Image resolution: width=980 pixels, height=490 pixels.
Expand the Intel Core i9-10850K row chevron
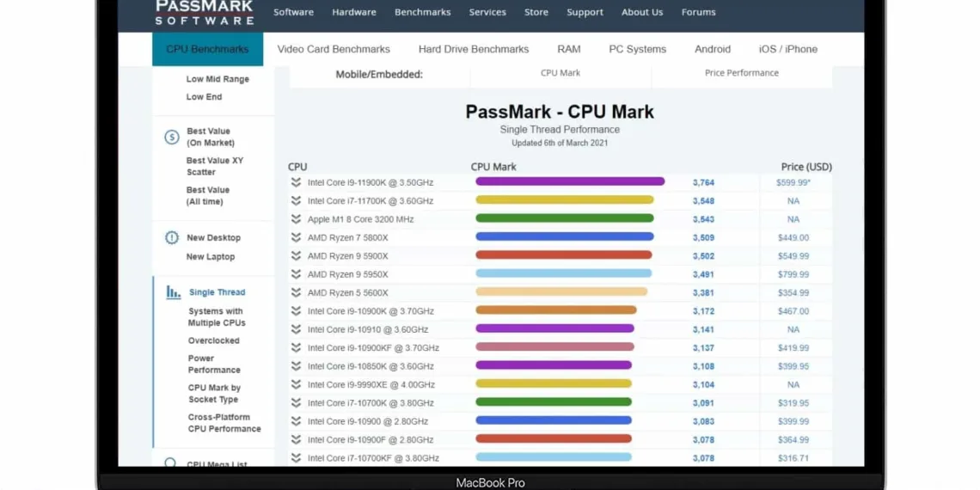click(296, 365)
